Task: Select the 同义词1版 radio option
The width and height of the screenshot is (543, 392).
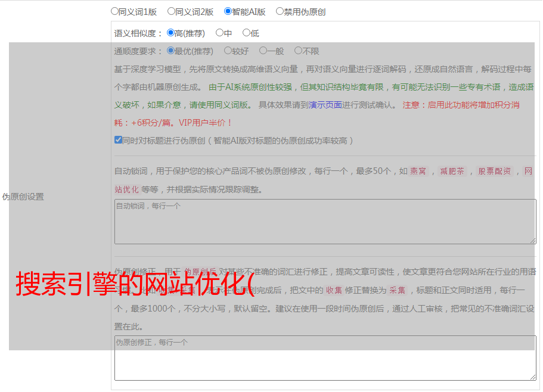Action: [114, 11]
